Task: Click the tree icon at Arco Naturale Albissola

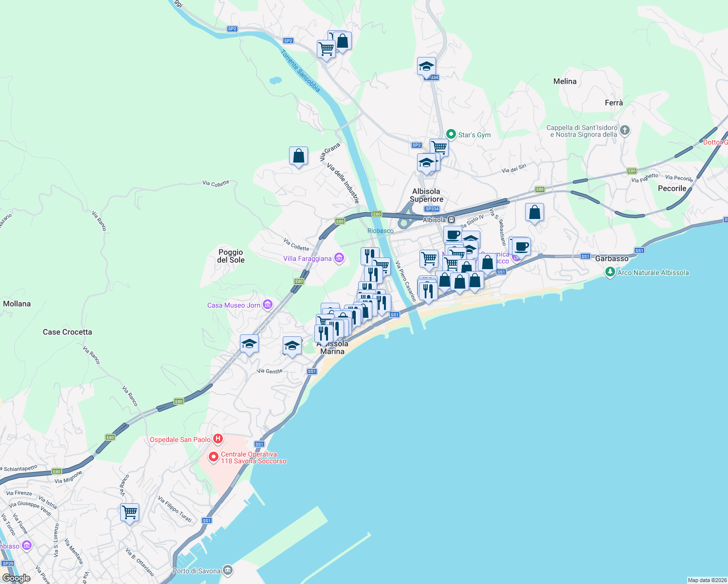Action: tap(610, 273)
